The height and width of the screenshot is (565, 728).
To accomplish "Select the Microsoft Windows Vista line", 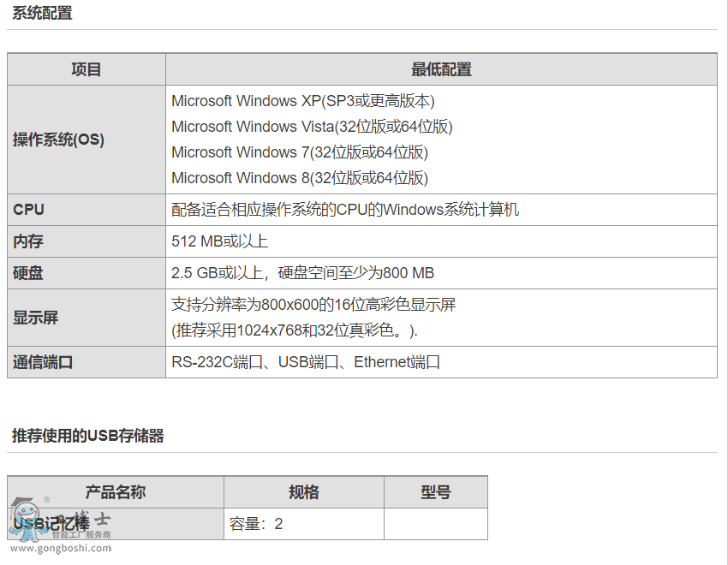I will coord(312,127).
